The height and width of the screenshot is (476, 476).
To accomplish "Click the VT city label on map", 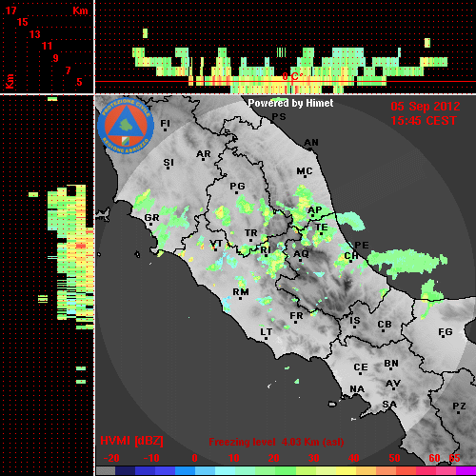I will [216, 244].
